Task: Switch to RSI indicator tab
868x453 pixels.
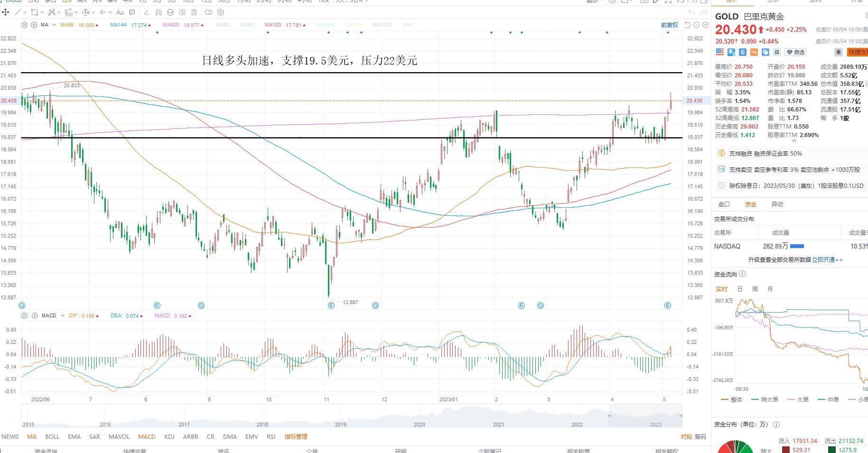Action: (271, 436)
